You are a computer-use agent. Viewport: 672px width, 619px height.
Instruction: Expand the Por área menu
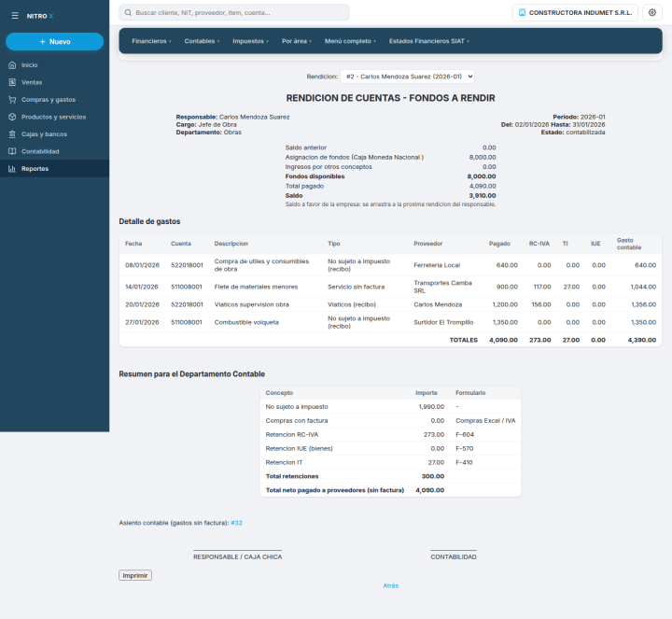pyautogui.click(x=297, y=41)
